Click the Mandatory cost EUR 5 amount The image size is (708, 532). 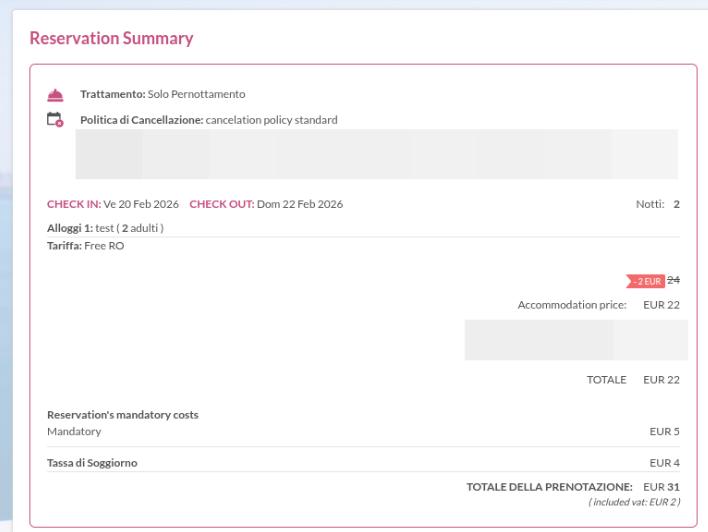coord(664,432)
